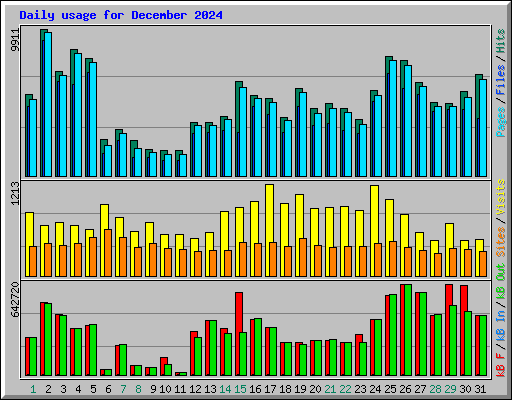Select the cyan files bar for day 25
This screenshot has height=400, width=512.
393,119
